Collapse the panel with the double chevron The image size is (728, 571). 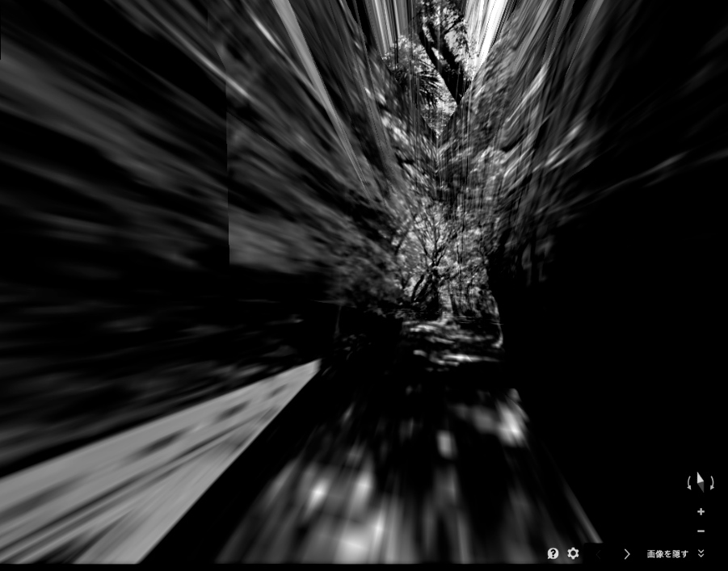pos(701,553)
